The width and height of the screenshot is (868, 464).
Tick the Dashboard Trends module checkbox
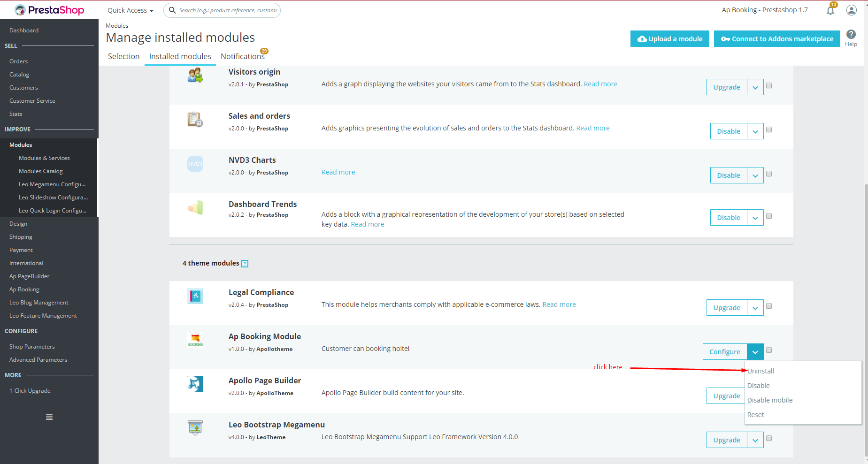coord(769,216)
